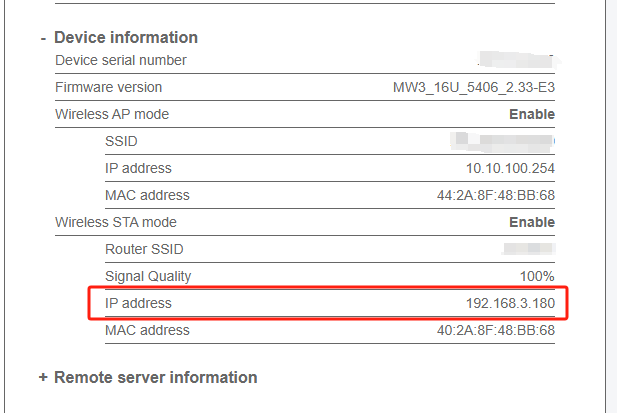617x413 pixels.
Task: Click Enable status for Wireless STA mode
Action: (531, 222)
